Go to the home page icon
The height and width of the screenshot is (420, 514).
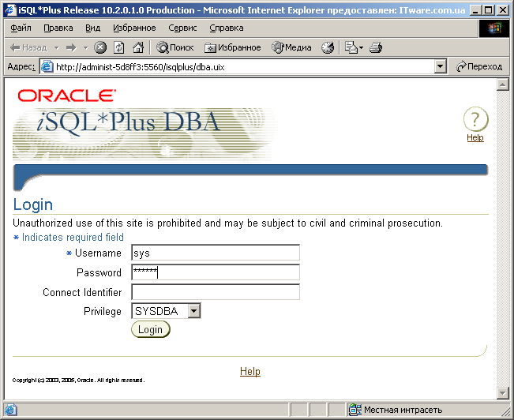[138, 47]
